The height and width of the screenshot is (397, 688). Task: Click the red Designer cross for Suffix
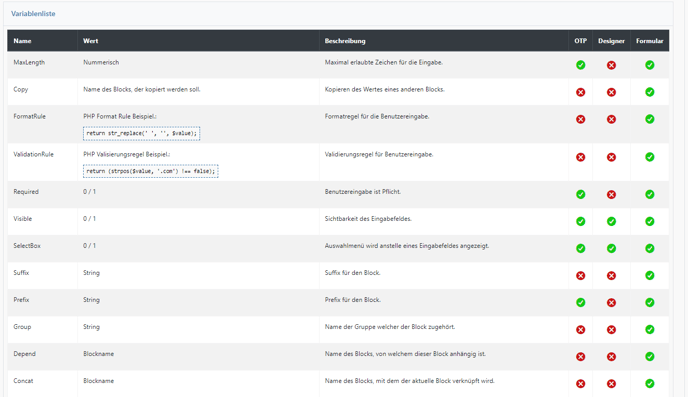[611, 275]
